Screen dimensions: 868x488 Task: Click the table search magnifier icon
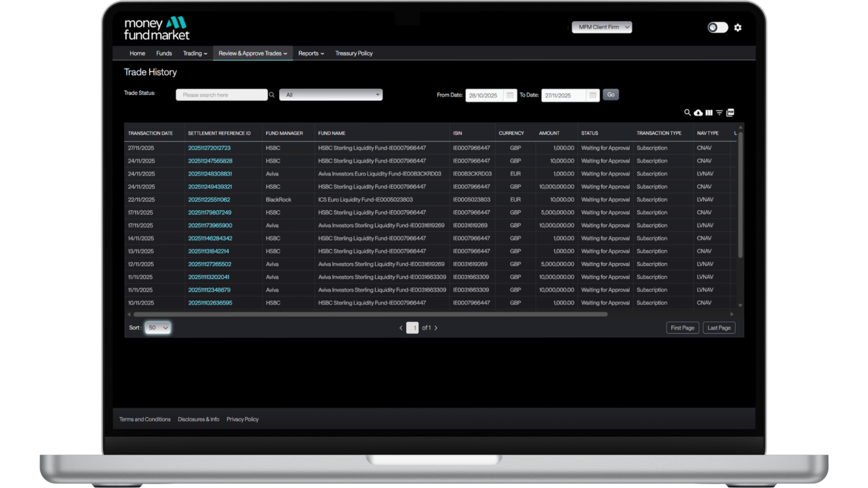pyautogui.click(x=687, y=113)
